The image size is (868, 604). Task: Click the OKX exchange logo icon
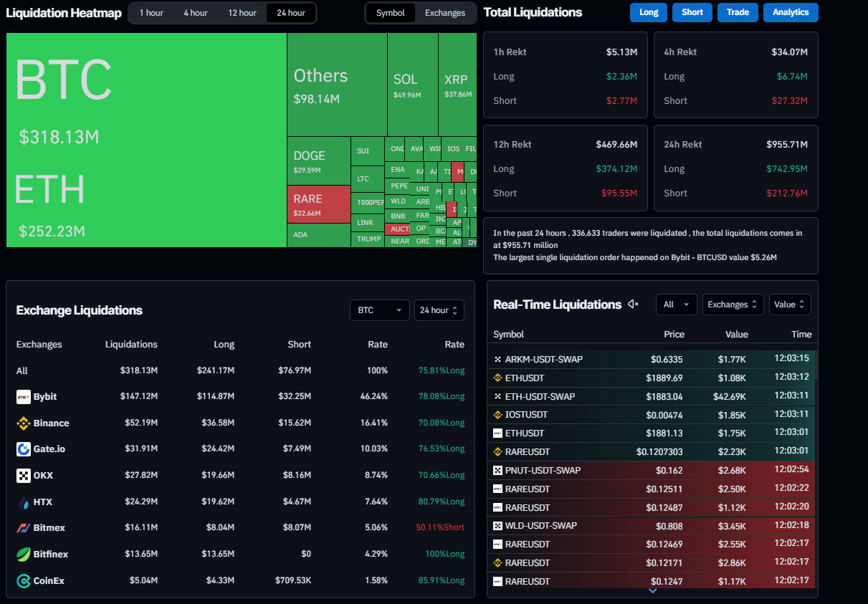[24, 476]
